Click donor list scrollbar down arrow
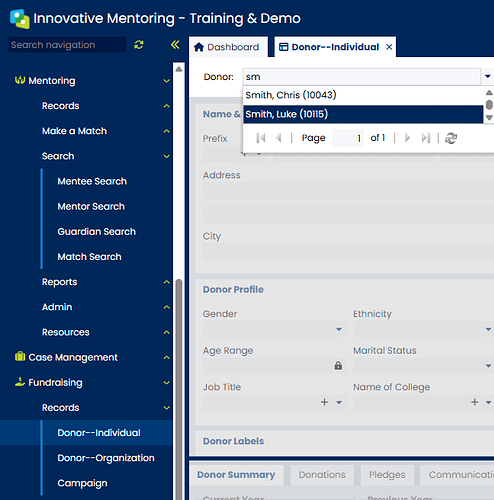The image size is (494, 500). 489,118
